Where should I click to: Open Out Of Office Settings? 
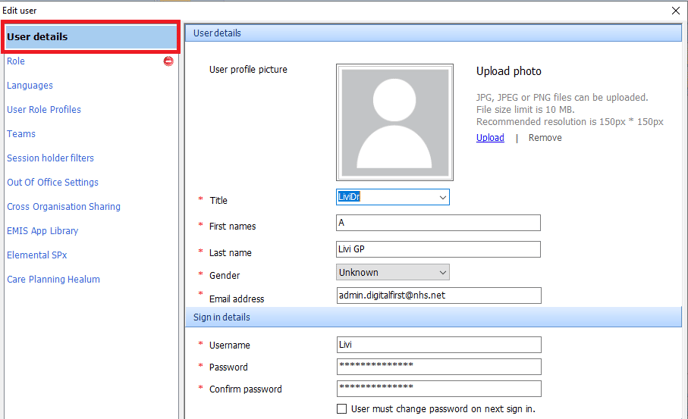coord(52,182)
